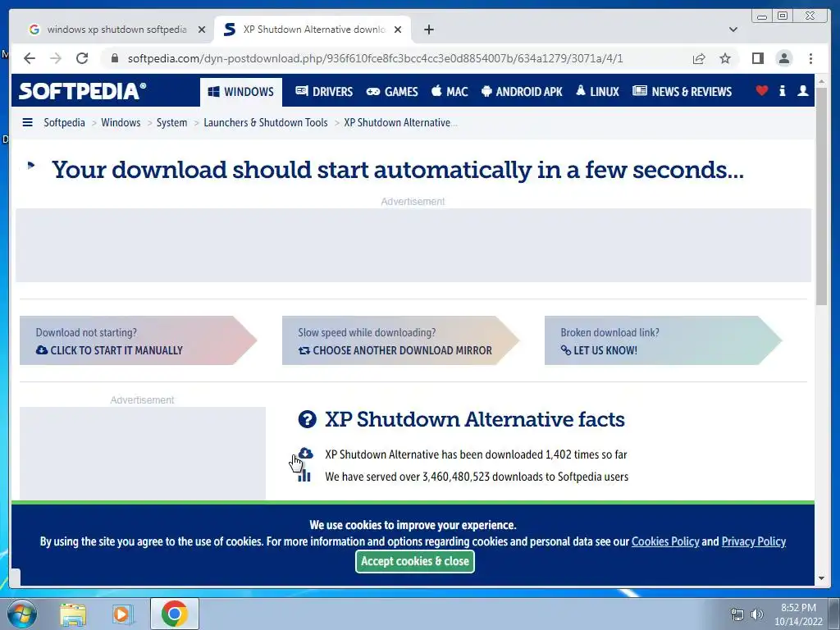Click the address bar URL
The width and height of the screenshot is (840, 630).
pos(375,58)
